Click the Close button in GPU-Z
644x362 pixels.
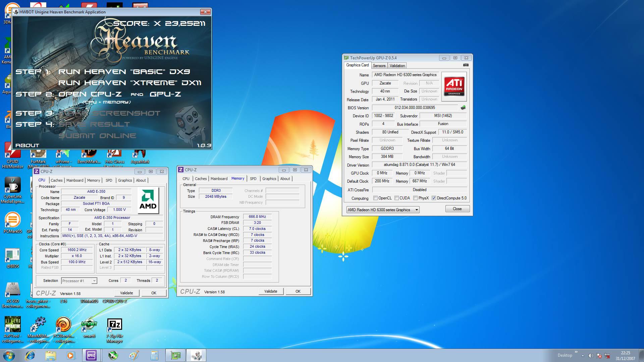tap(457, 209)
